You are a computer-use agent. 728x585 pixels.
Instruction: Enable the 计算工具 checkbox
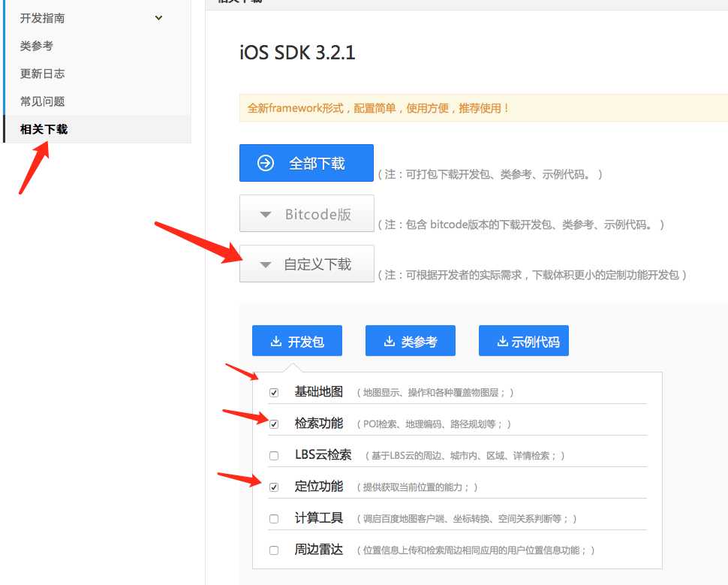click(274, 518)
